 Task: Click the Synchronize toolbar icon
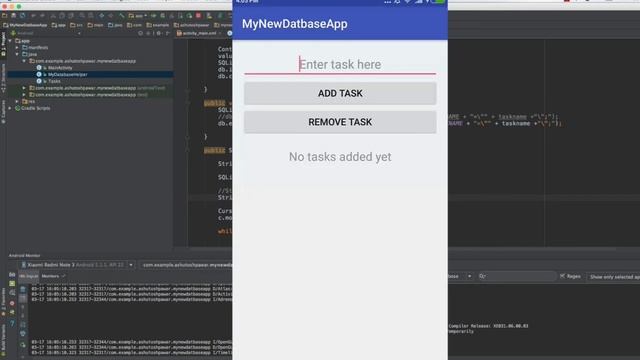[x=22, y=16]
